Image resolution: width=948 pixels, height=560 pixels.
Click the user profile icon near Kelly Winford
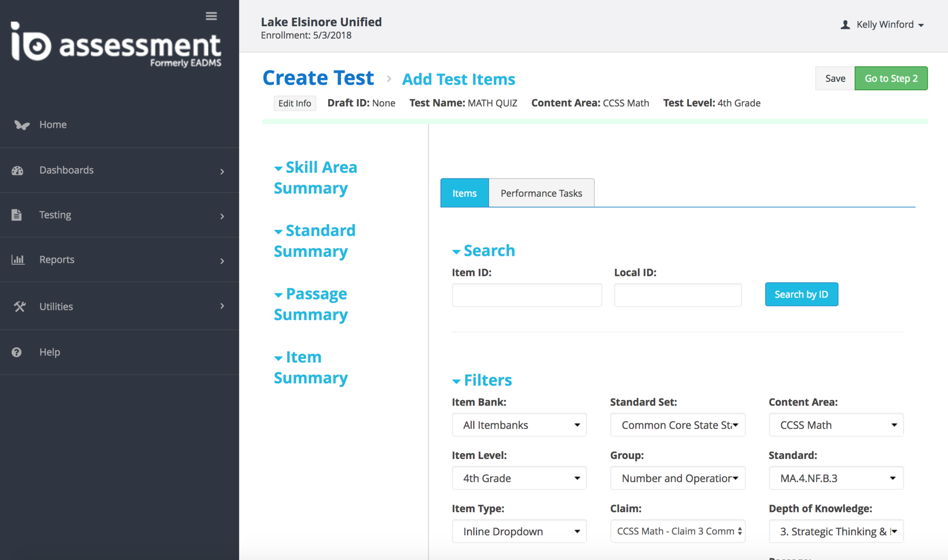point(845,25)
